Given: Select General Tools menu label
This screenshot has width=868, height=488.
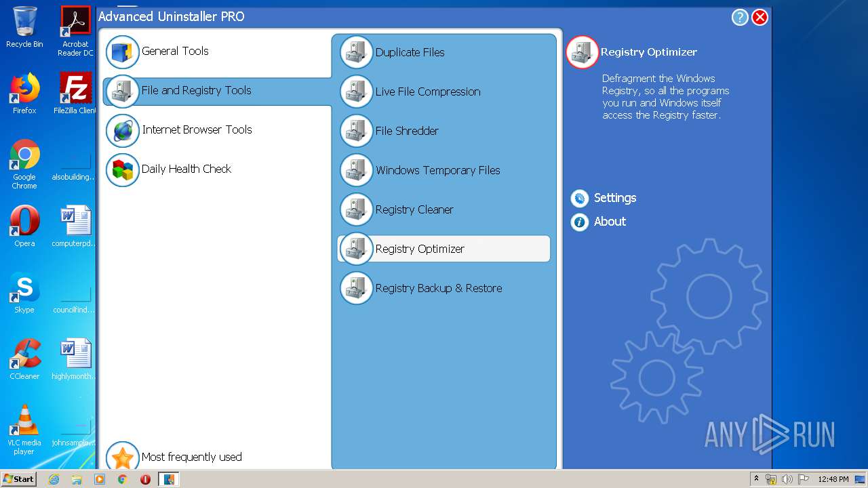Looking at the screenshot, I should pos(175,51).
